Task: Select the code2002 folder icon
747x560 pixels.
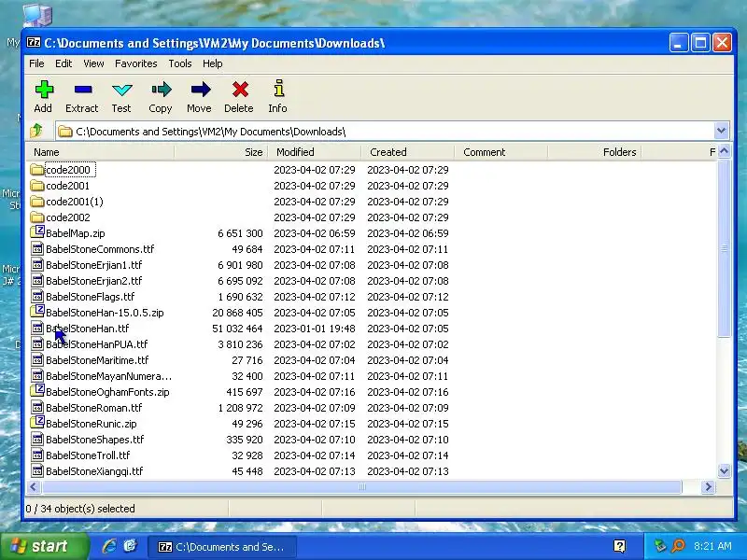Action: click(36, 217)
